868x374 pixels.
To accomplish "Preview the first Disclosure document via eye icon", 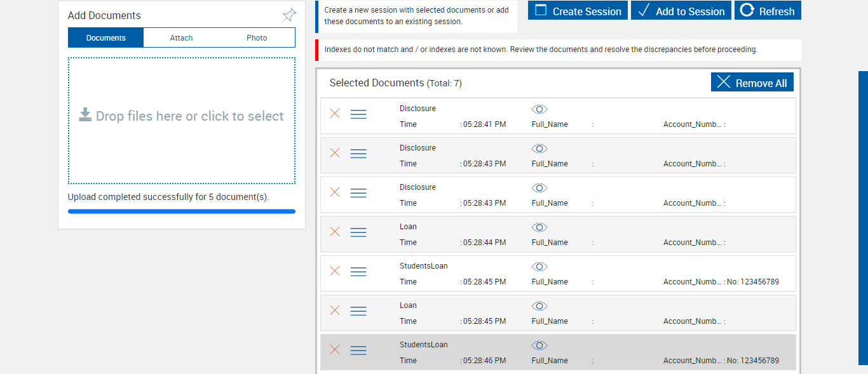I will pos(539,109).
